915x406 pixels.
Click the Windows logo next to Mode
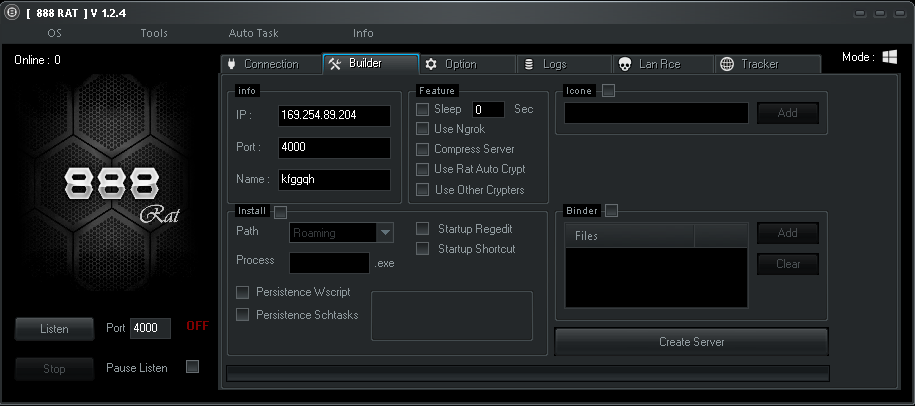889,58
